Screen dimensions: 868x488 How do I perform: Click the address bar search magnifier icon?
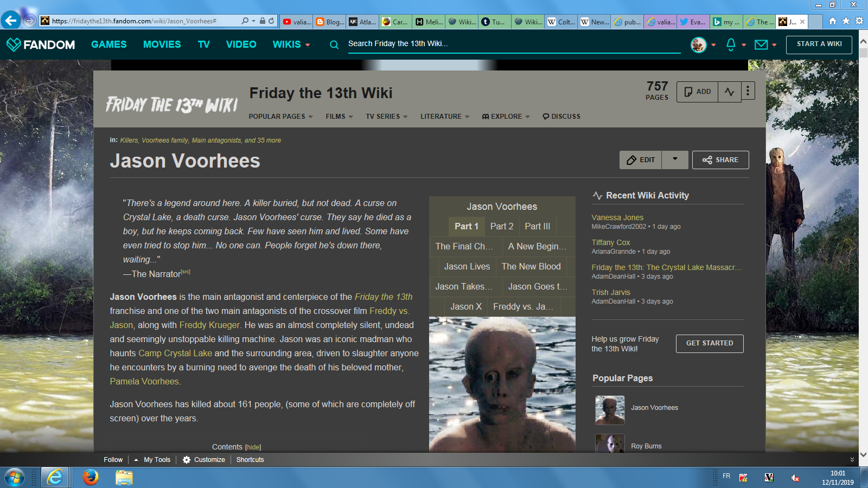[245, 21]
